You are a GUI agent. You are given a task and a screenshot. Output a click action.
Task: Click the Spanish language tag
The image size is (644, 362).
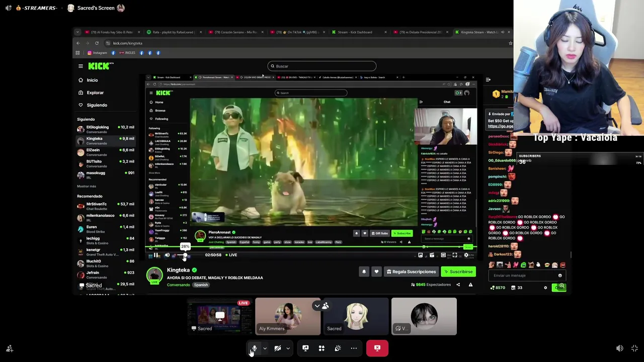coord(201,285)
